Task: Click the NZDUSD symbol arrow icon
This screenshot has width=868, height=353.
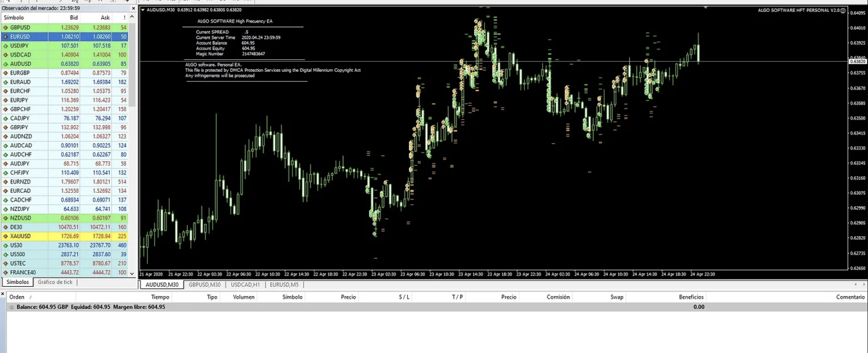Action: click(x=5, y=218)
